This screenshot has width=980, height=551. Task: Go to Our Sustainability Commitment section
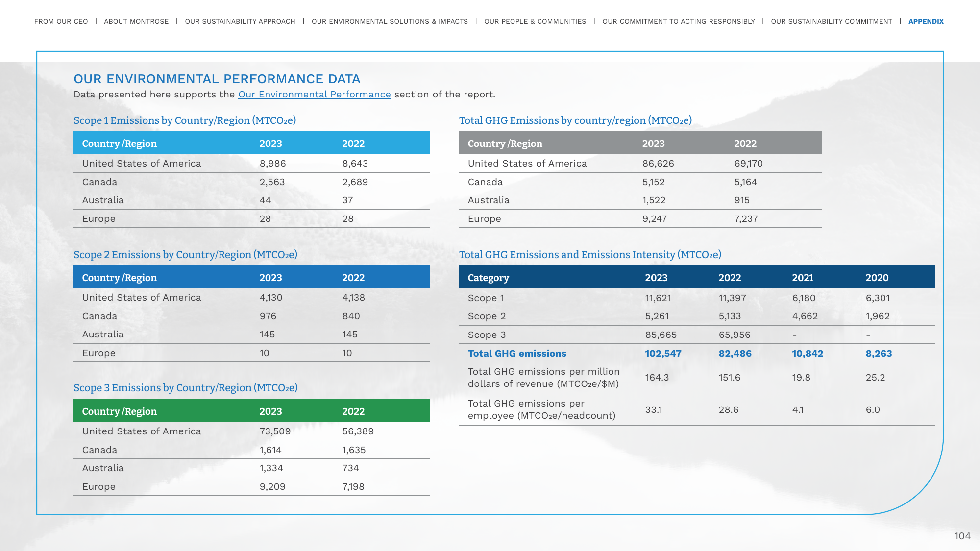click(x=832, y=21)
